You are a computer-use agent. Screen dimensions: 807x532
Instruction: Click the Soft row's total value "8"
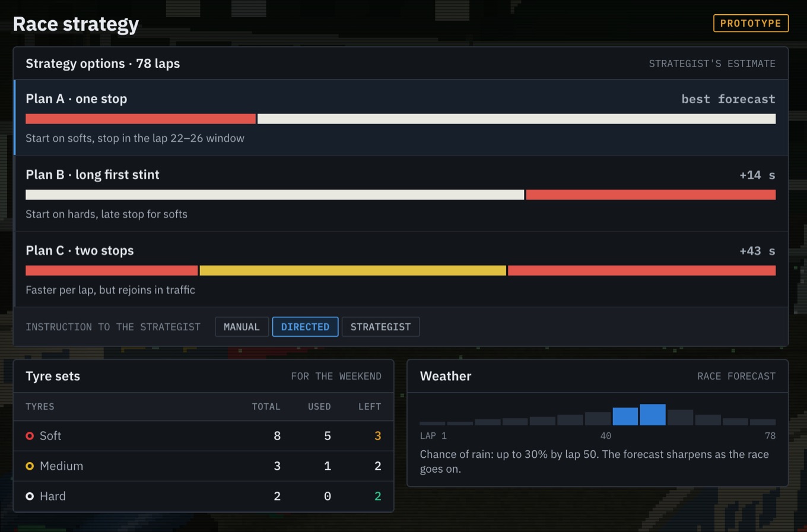click(277, 436)
